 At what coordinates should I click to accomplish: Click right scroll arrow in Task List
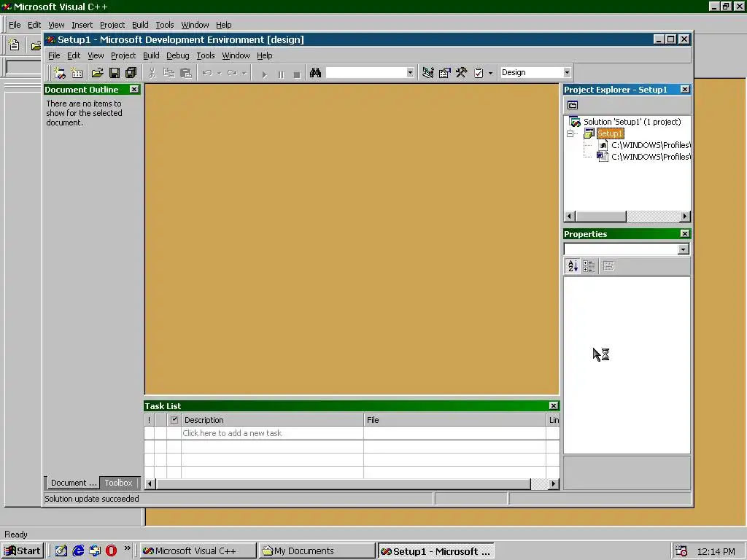point(553,484)
